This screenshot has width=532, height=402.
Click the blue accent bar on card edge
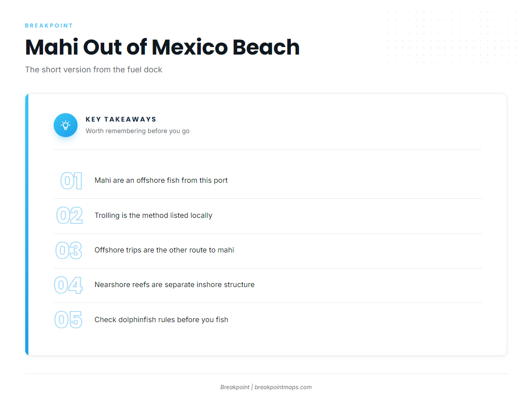point(27,225)
